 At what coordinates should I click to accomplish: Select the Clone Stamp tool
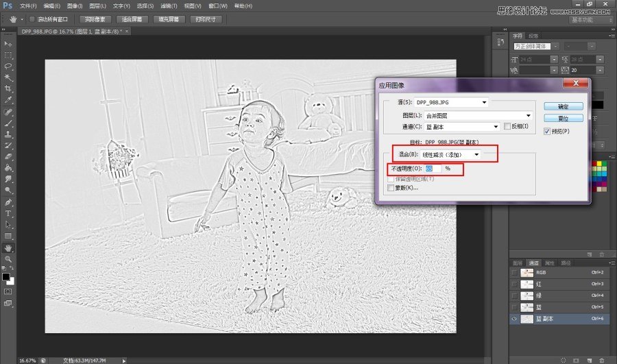[x=8, y=134]
